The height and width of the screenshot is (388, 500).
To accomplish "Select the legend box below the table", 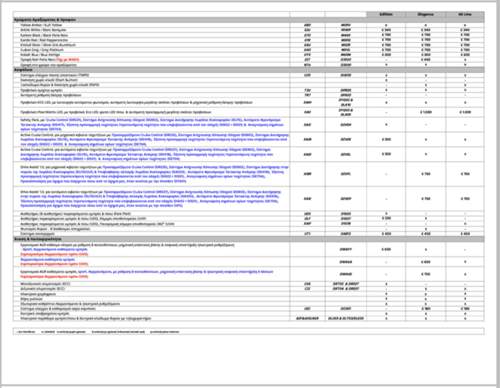I will (249, 331).
